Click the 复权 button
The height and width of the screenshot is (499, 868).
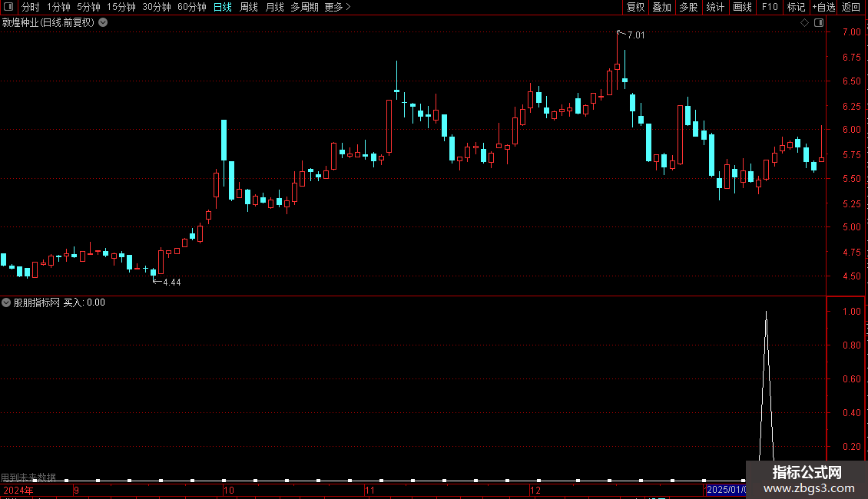(635, 7)
